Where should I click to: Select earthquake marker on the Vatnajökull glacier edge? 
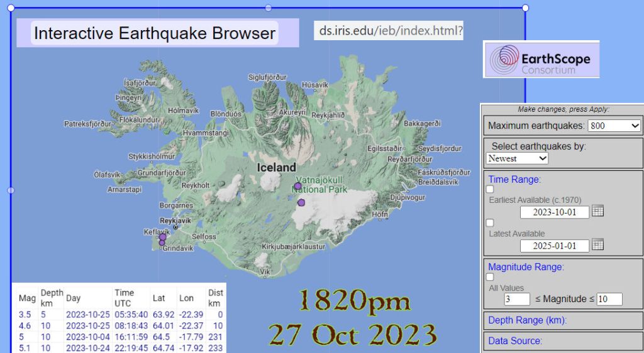301,202
